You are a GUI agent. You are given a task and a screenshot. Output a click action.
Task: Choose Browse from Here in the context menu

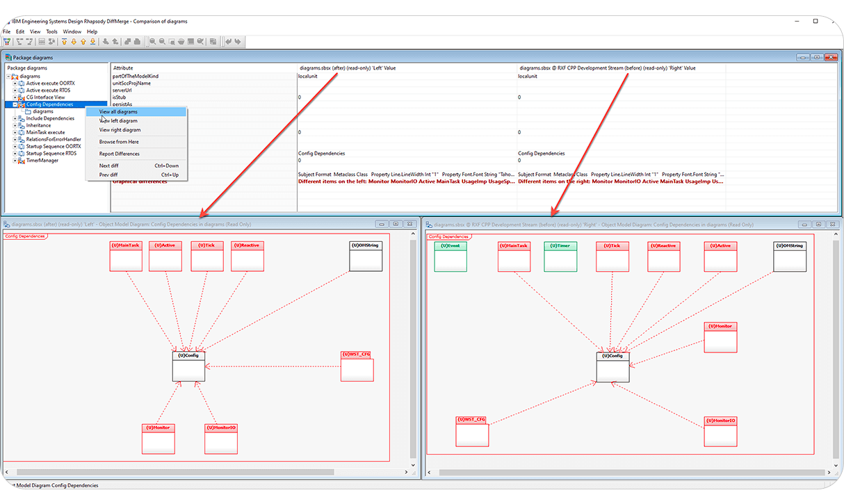point(120,142)
